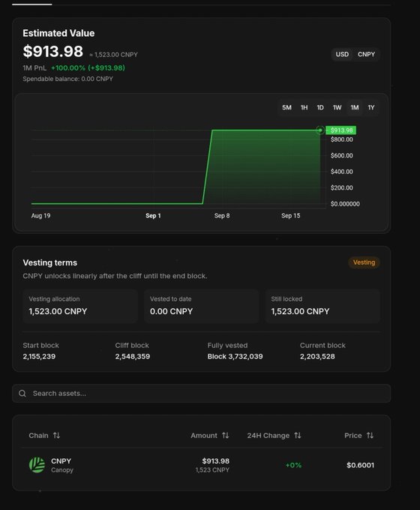Click the CNPY asset name in table
Viewport: 420px width, 510px height.
pyautogui.click(x=61, y=461)
